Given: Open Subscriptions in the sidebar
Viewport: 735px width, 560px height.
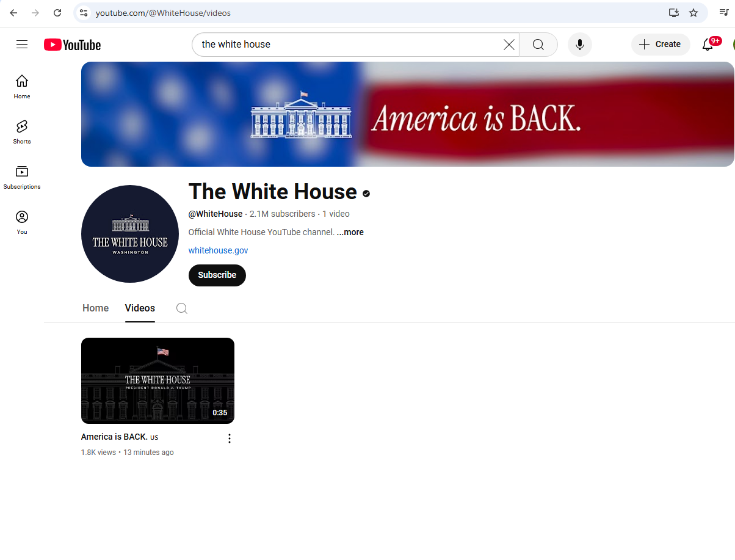Looking at the screenshot, I should [22, 177].
